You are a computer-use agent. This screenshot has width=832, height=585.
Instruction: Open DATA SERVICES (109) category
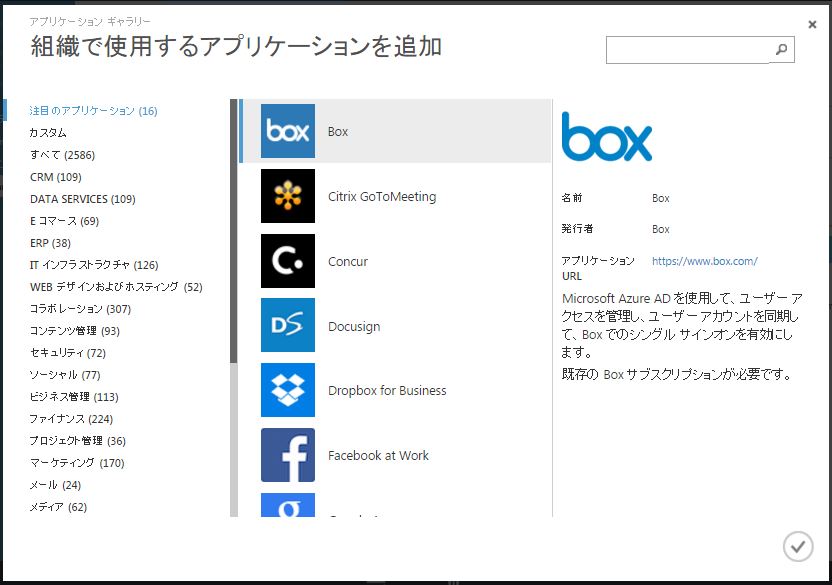83,199
